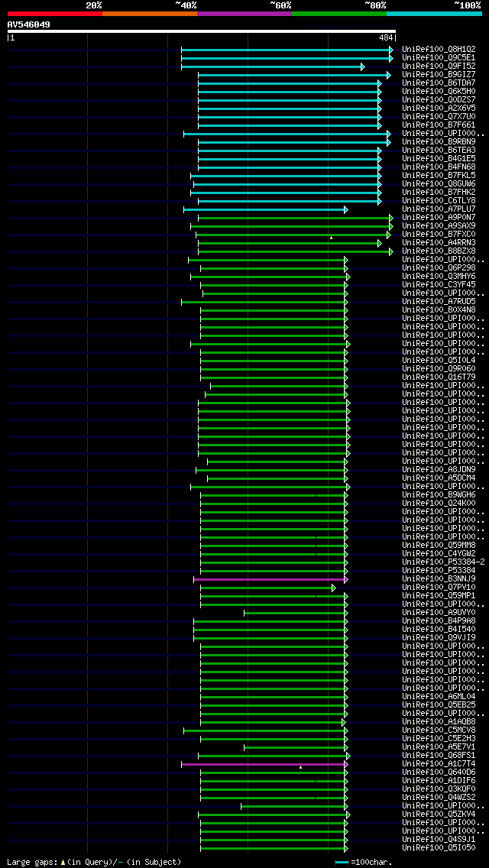This screenshot has height=868, width=489.
Task: Click hit label UniRef100_A9P0N7
Action: 439,218
